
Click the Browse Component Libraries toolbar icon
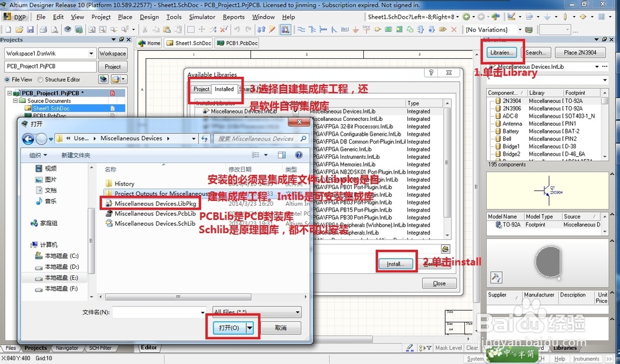285,30
